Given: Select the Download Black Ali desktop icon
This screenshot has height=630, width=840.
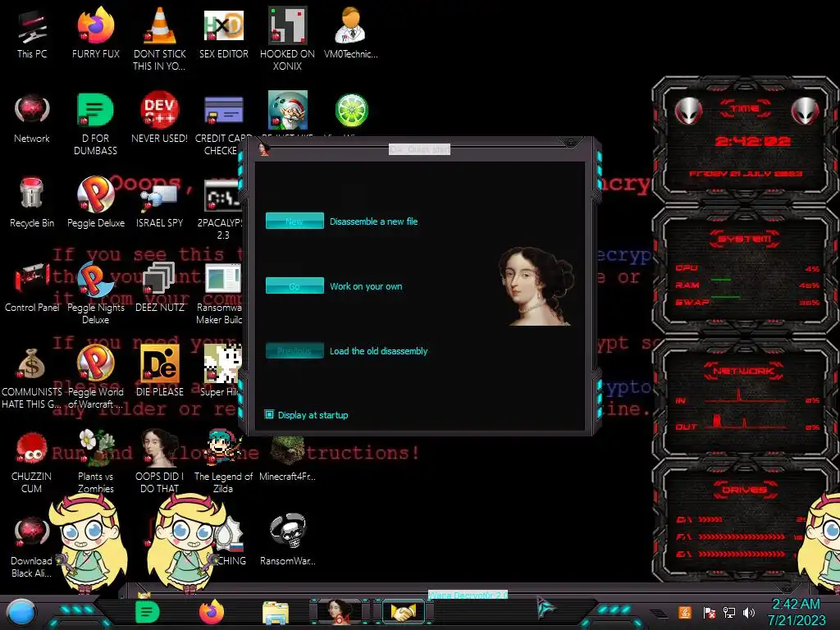Looking at the screenshot, I should click(32, 546).
